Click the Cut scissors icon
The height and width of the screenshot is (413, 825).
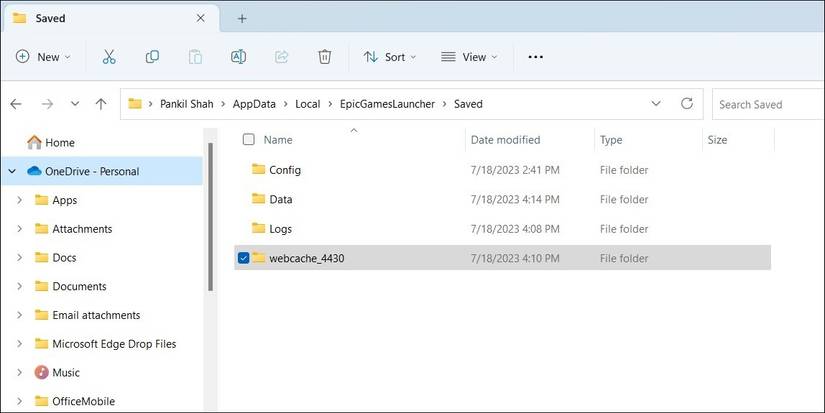(x=109, y=57)
